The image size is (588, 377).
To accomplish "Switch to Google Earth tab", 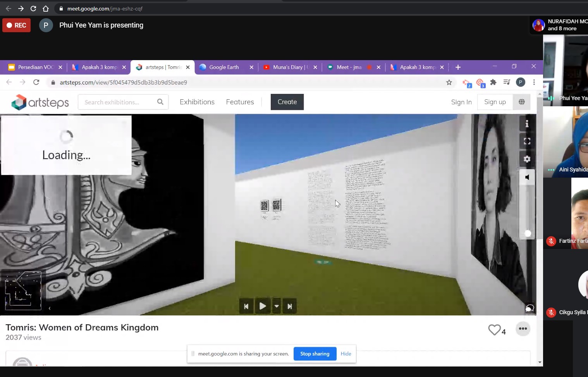I will tap(224, 67).
